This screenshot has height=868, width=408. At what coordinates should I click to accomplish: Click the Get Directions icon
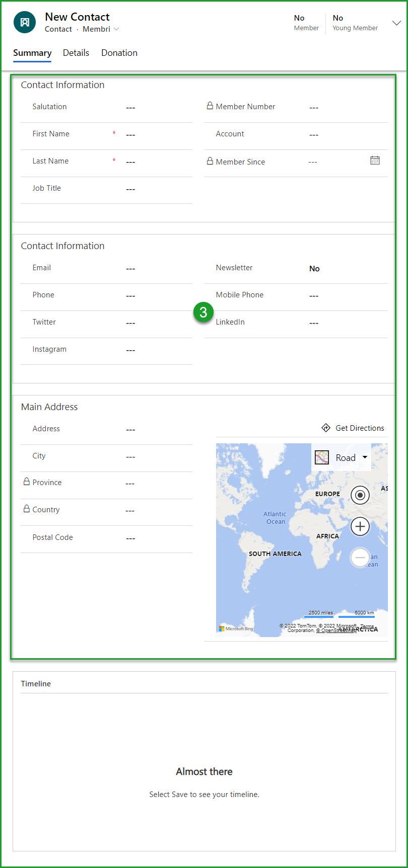326,428
